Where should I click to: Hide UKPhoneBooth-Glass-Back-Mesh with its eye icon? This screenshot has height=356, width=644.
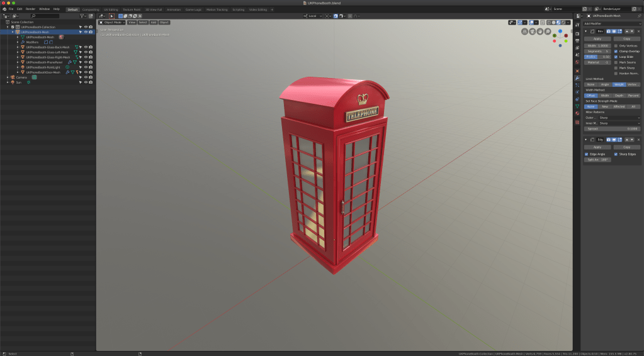click(86, 47)
